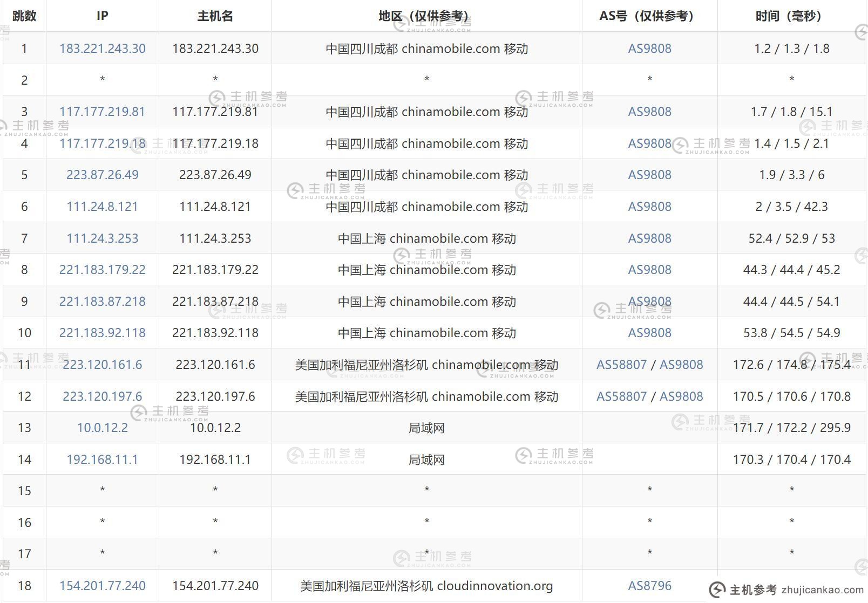
Task: Open IP link 221.183.87.218
Action: point(102,301)
